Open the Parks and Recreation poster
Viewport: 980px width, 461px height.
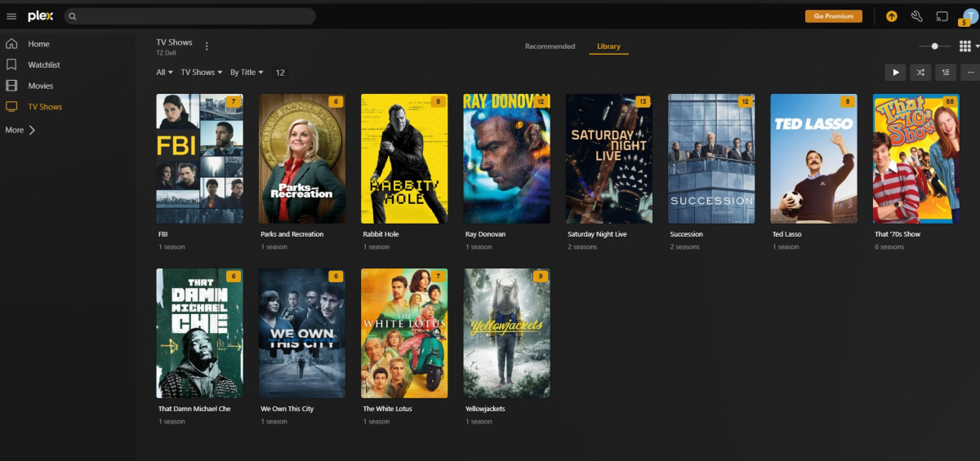pos(302,158)
